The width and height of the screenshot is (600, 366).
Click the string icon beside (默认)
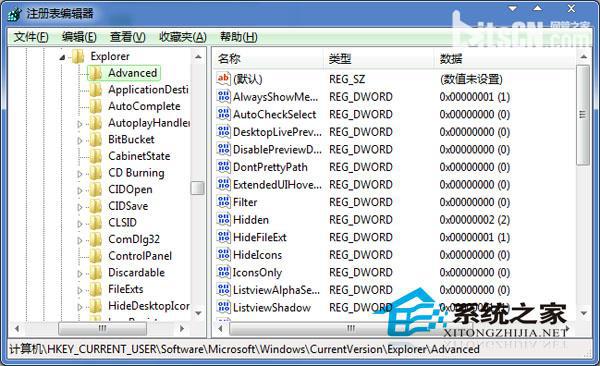[x=223, y=79]
